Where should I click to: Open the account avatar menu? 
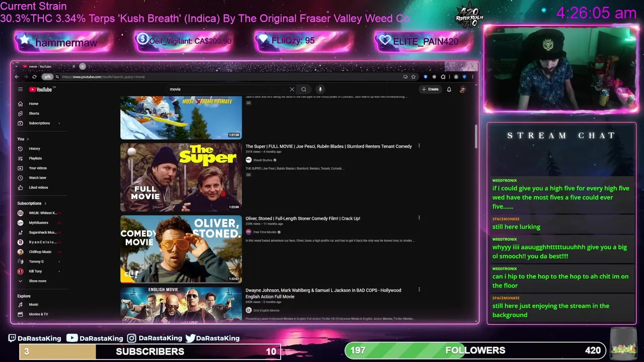click(462, 89)
